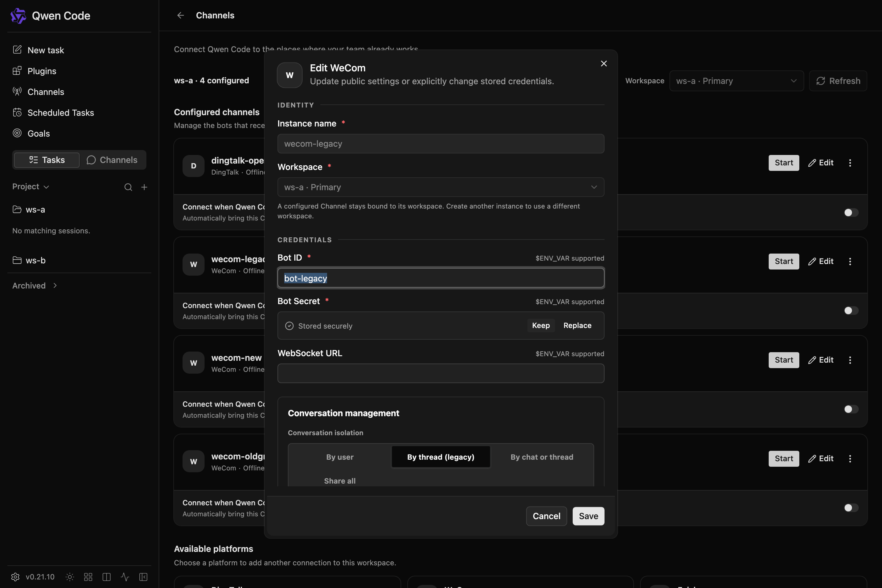Open the Workspace selector at page top
882x588 pixels.
[737, 81]
